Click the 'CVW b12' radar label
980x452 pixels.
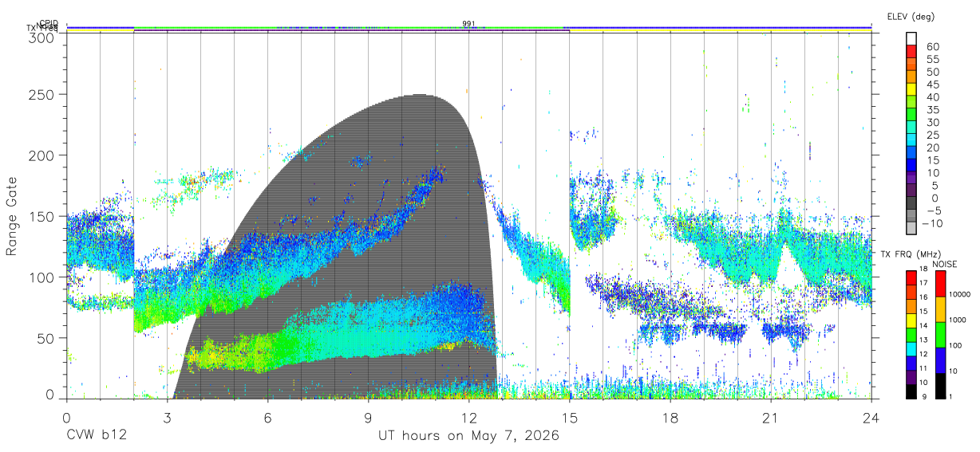coord(96,436)
